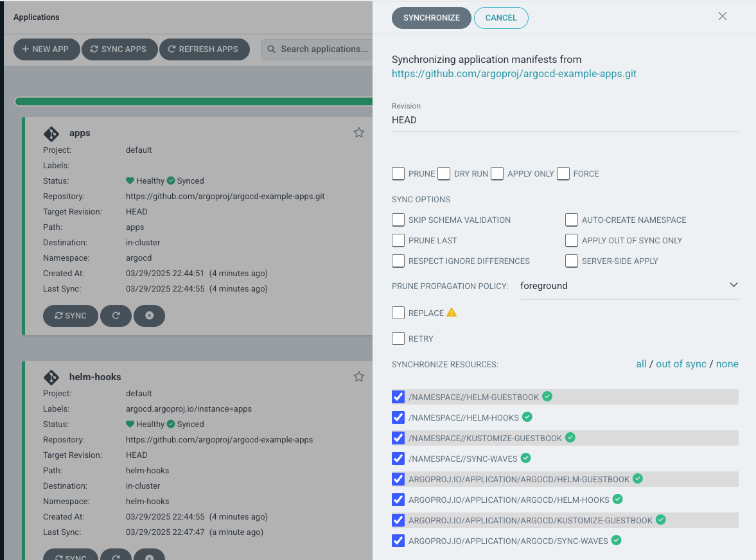Check the PRUNE LAST option

pyautogui.click(x=398, y=240)
